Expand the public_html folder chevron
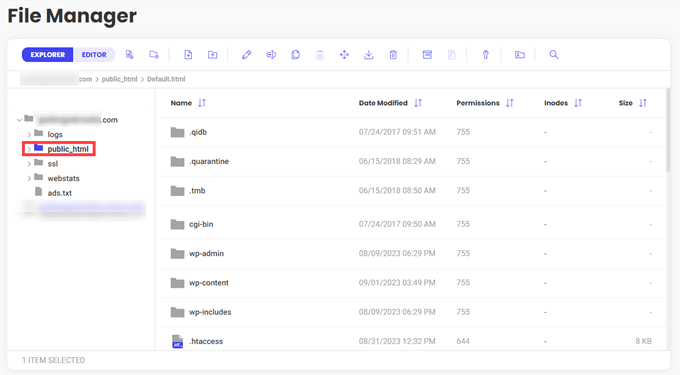 (x=29, y=149)
